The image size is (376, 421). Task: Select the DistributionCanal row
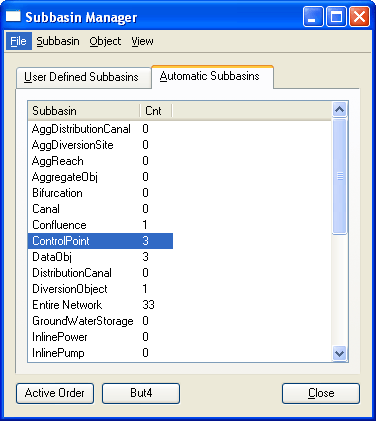100,273
